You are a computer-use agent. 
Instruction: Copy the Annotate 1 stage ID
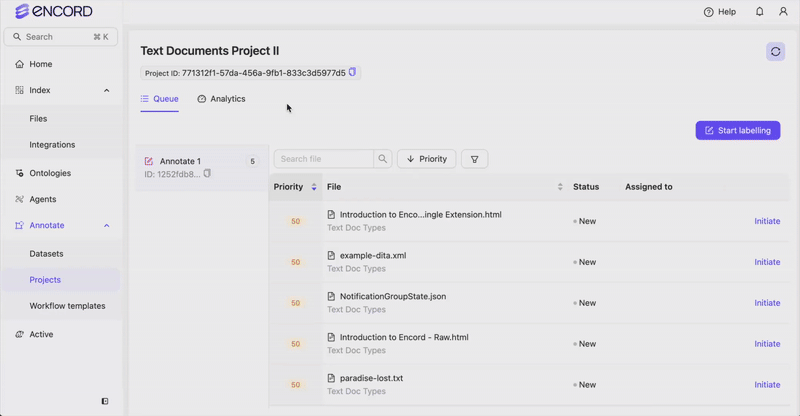(207, 174)
